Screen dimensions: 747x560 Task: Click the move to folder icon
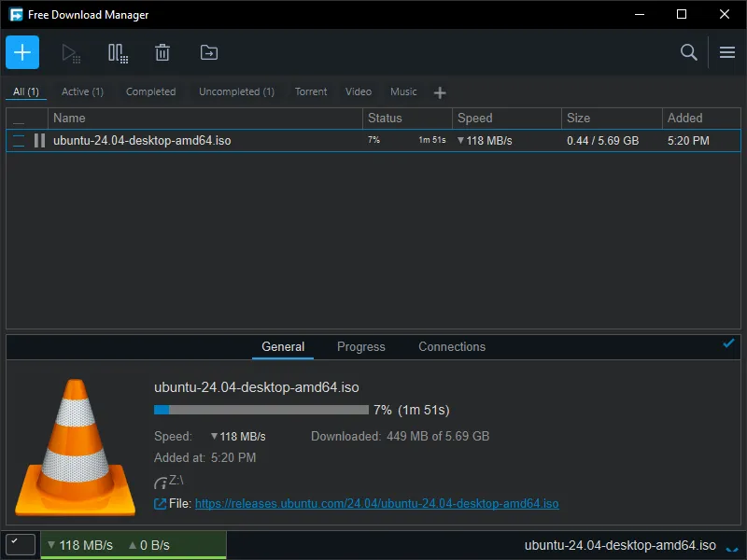(209, 53)
